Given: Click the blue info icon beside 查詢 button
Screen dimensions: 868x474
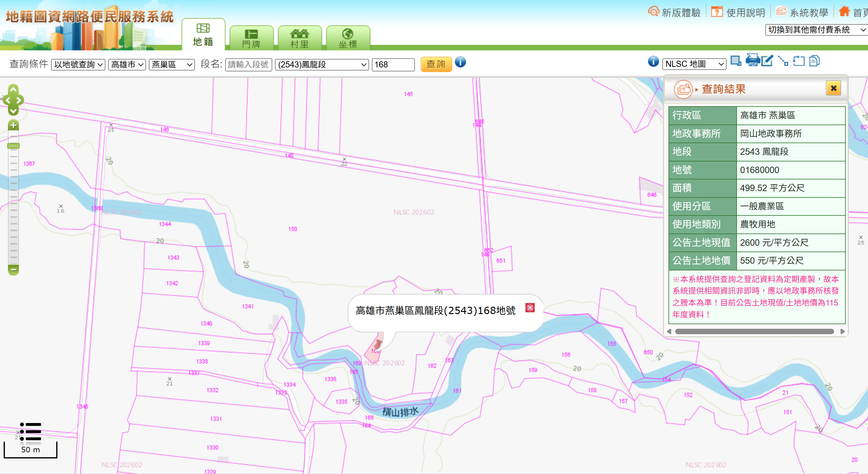Looking at the screenshot, I should click(460, 62).
